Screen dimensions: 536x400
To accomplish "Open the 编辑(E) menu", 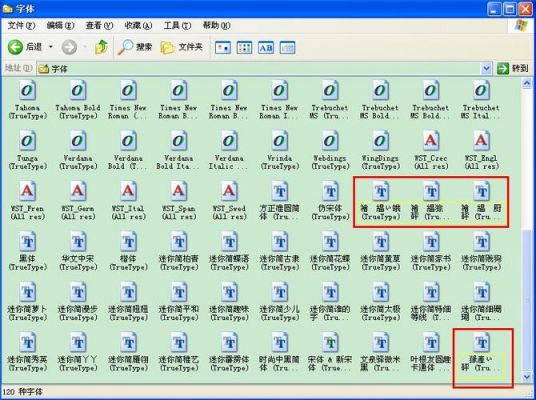I will point(61,26).
